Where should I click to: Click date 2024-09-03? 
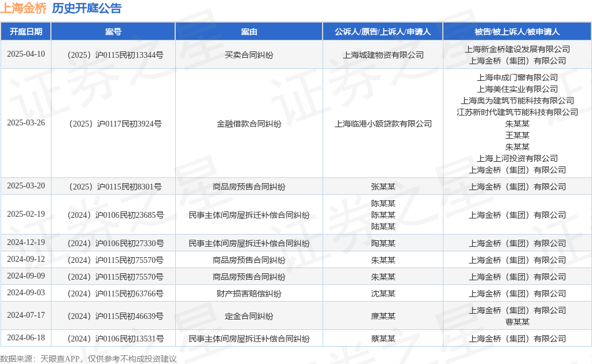pos(25,293)
